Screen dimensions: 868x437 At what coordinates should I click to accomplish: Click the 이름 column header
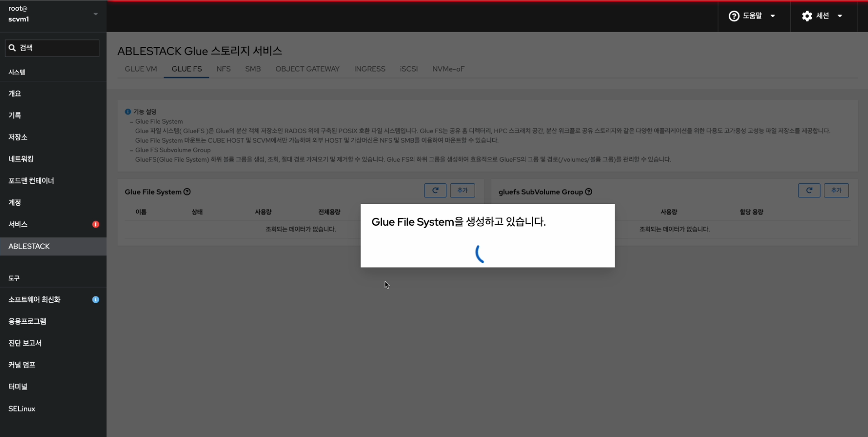point(141,212)
